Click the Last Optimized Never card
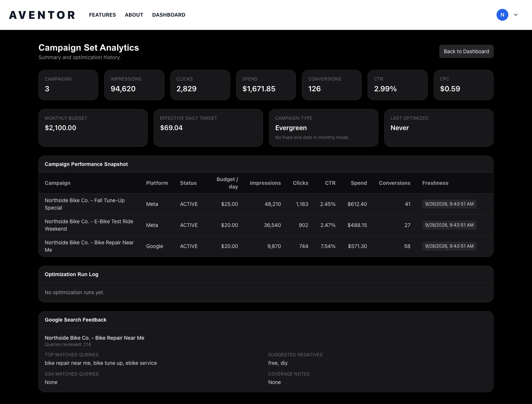The height and width of the screenshot is (404, 532). point(439,128)
